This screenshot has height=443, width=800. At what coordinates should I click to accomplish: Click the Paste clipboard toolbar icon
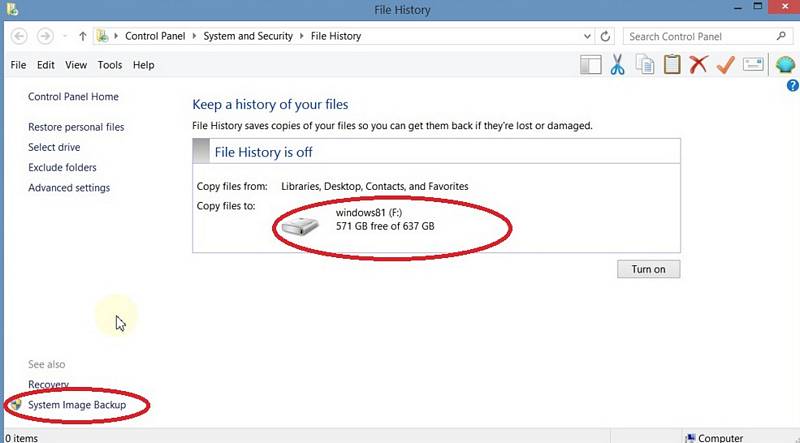672,65
